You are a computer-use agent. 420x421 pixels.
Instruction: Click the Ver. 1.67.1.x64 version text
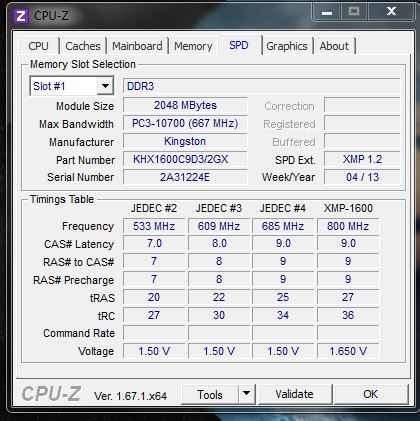click(x=130, y=396)
